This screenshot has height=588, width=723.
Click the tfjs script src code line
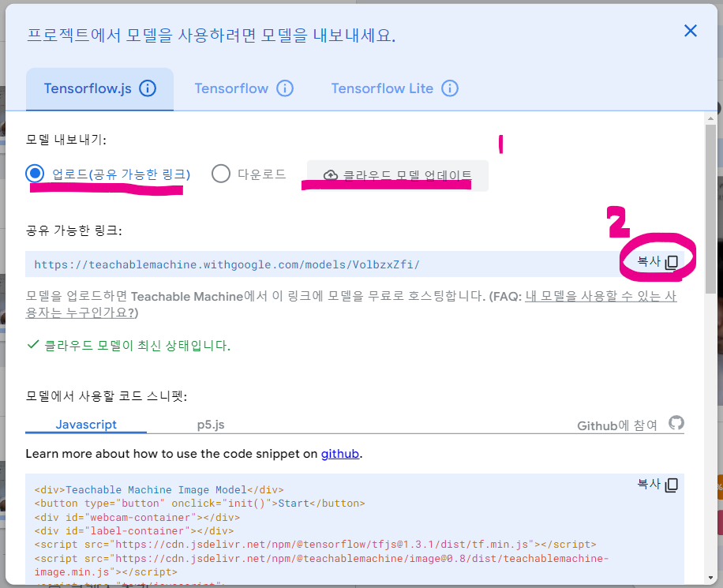316,545
